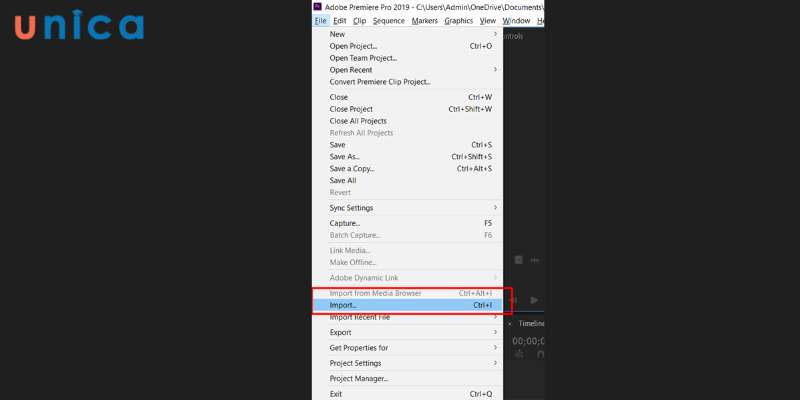Image resolution: width=800 pixels, height=400 pixels.
Task: Open the Edit menu
Action: coord(340,21)
